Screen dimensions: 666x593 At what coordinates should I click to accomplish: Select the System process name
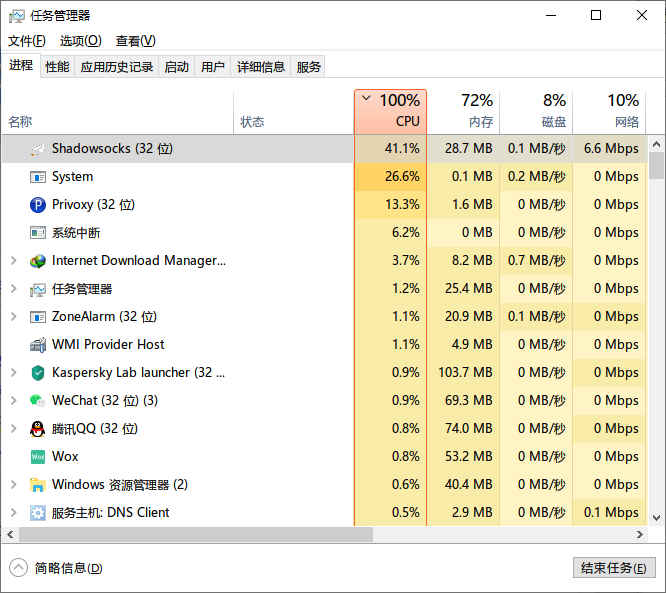click(72, 177)
